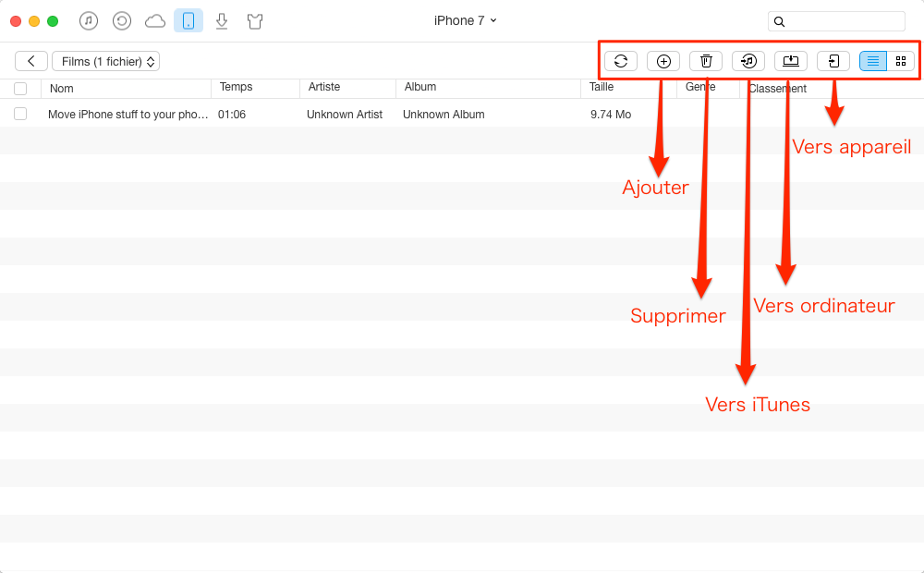Expand the Films (1 fichier) category selector
Viewport: 924px width, 573px height.
[x=106, y=61]
